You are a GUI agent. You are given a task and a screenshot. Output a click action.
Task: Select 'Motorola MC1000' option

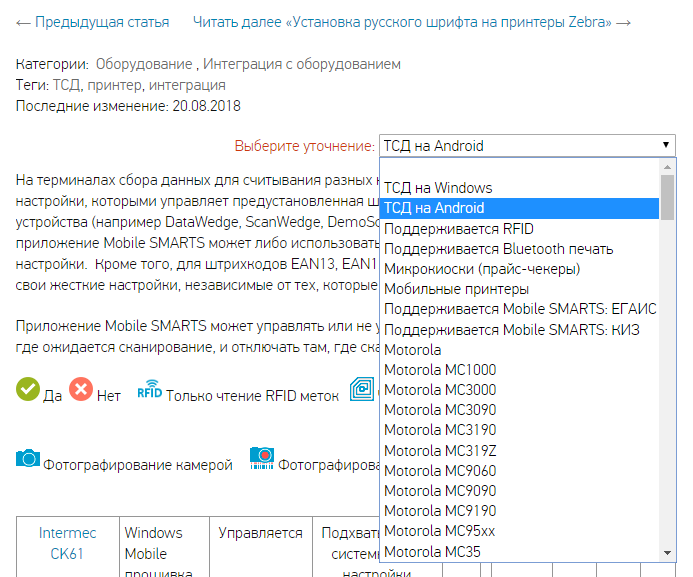519,370
